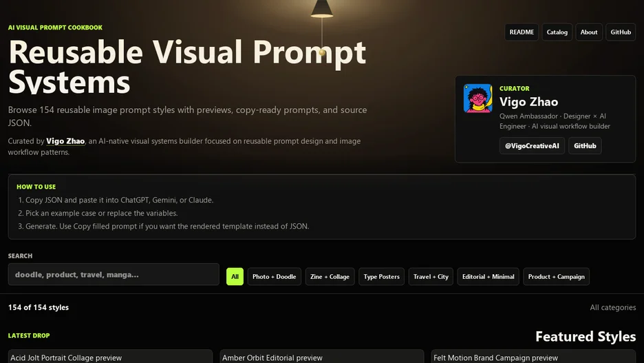The width and height of the screenshot is (644, 363).
Task: Click the AI VISUAL PROMPT COOKBOOK label
Action: tap(55, 28)
